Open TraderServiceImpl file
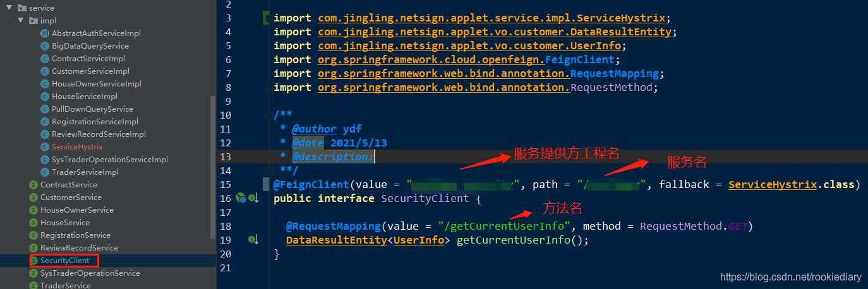 85,172
